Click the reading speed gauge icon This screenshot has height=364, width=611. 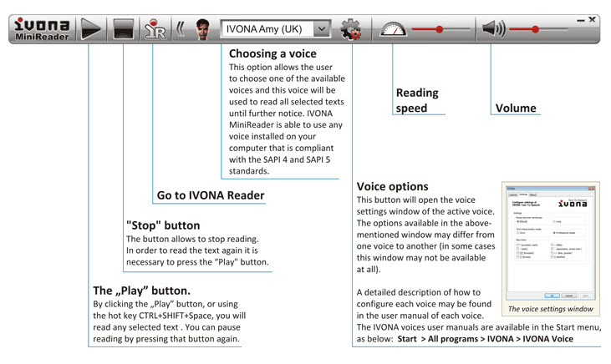(x=391, y=30)
